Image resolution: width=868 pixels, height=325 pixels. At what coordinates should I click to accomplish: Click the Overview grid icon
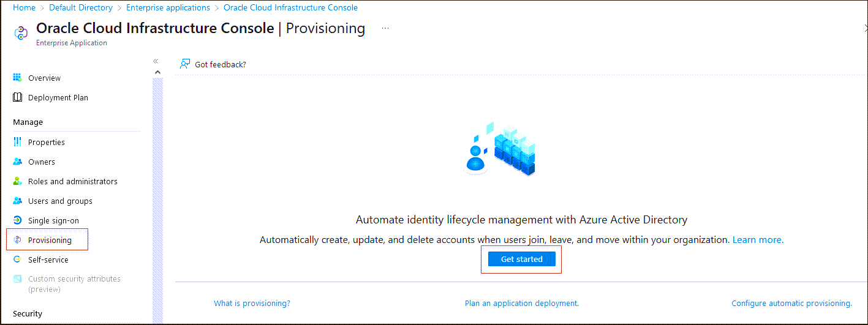tap(17, 78)
